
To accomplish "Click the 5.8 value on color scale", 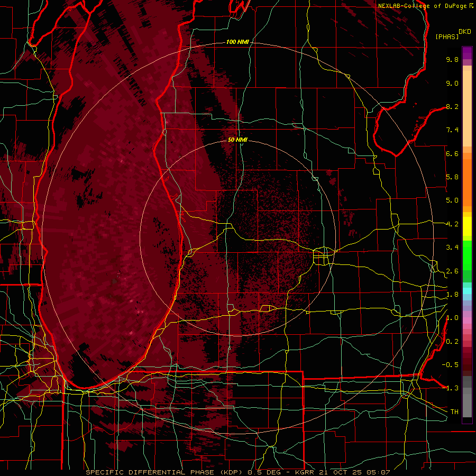I will tap(452, 177).
